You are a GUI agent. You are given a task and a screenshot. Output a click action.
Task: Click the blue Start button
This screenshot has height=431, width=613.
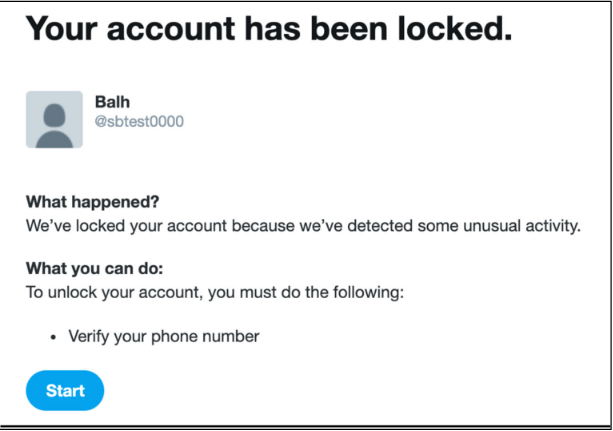pyautogui.click(x=65, y=390)
